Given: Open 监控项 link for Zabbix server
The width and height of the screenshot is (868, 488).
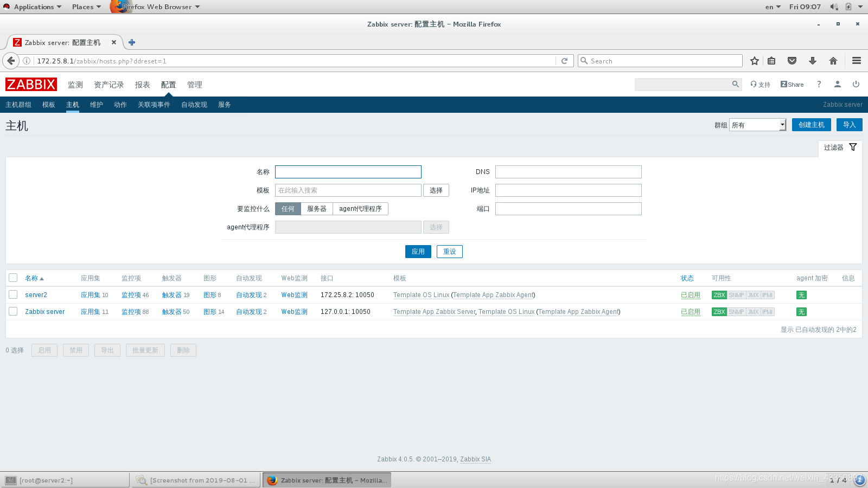Looking at the screenshot, I should pyautogui.click(x=131, y=312).
